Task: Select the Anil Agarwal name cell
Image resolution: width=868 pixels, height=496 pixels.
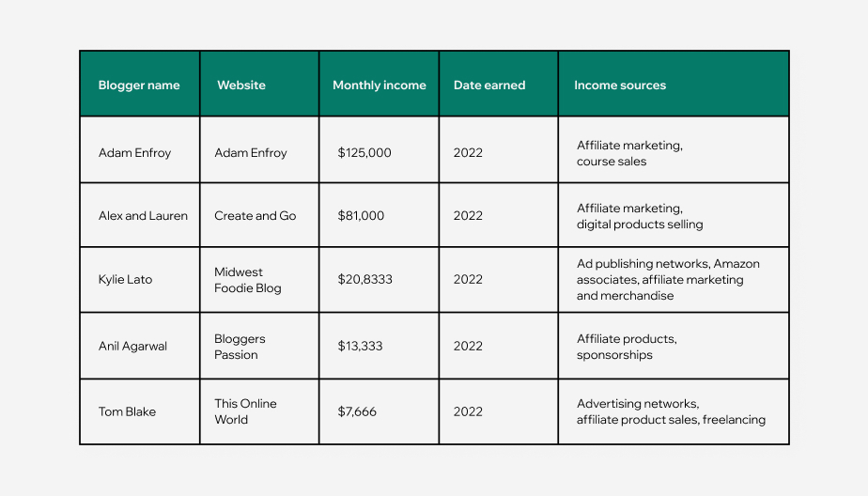Action: 132,347
